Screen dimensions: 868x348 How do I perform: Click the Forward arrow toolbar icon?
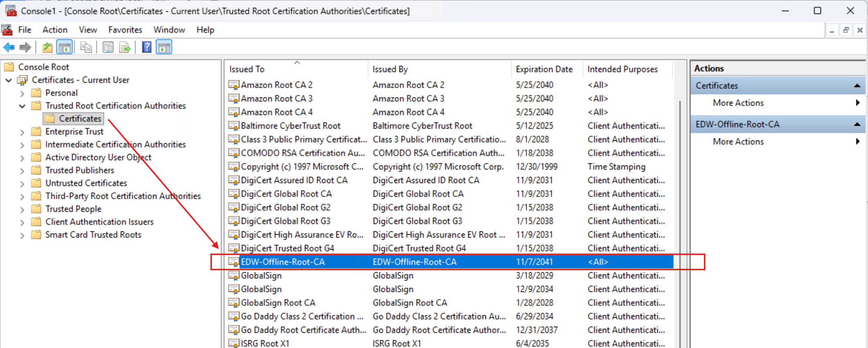25,47
